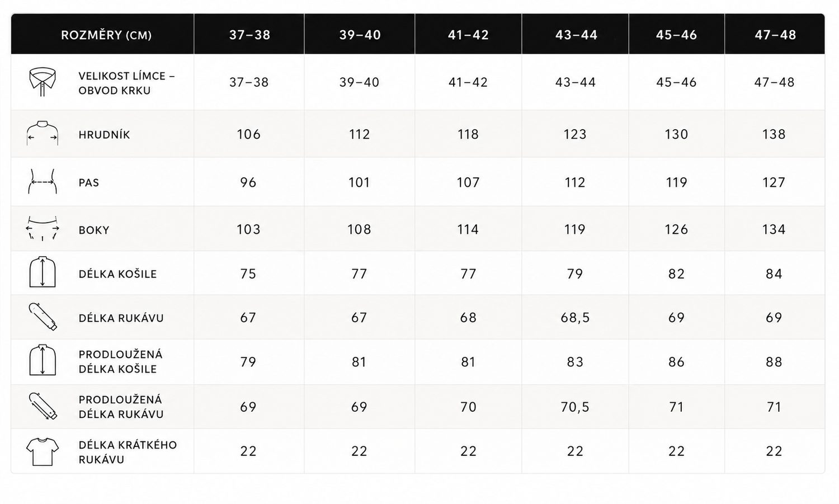Select the 37–38 column header

tap(249, 35)
